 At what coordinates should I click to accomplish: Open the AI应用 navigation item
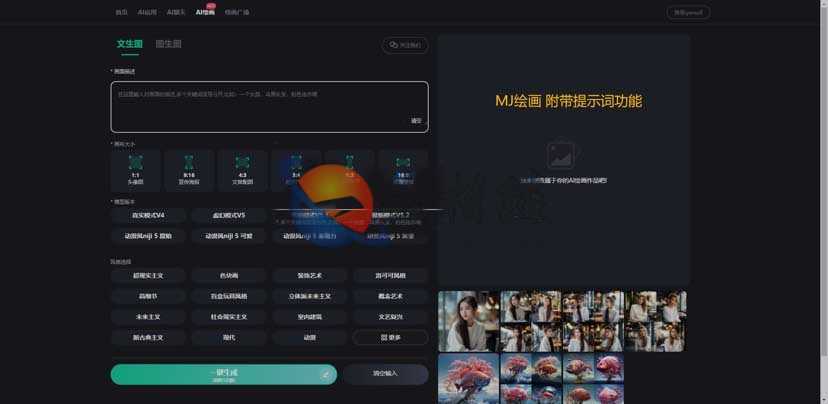click(147, 12)
